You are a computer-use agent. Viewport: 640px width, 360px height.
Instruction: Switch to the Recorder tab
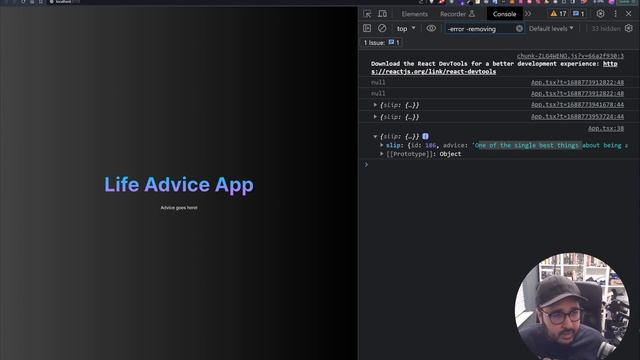point(458,14)
